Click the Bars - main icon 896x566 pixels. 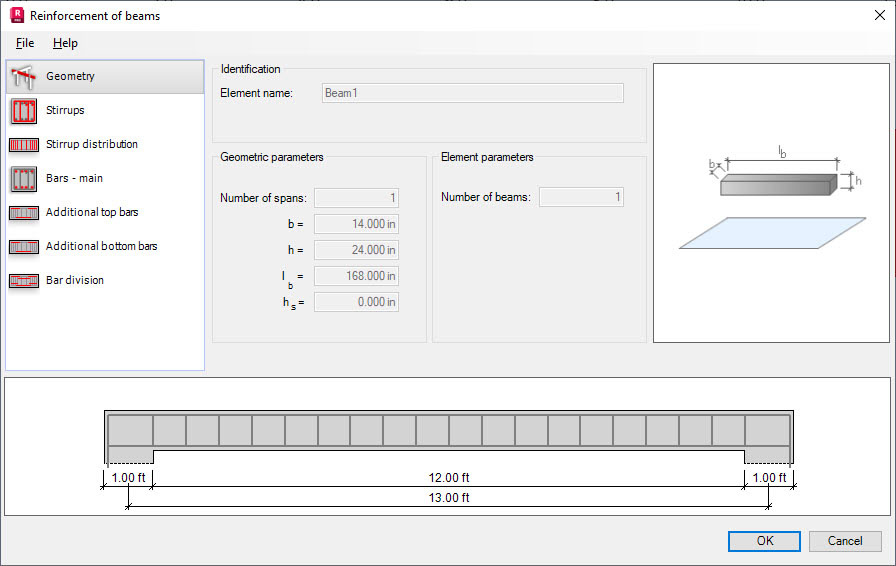click(x=24, y=179)
